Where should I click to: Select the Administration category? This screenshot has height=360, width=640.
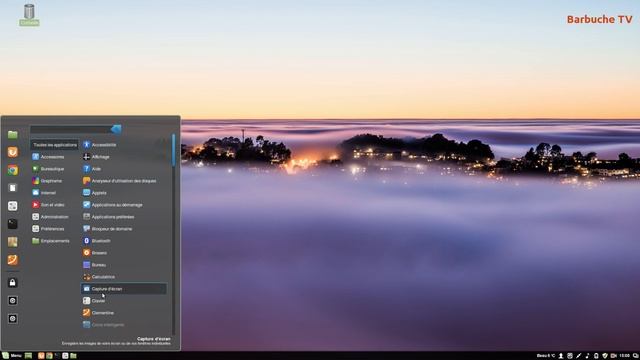50,217
